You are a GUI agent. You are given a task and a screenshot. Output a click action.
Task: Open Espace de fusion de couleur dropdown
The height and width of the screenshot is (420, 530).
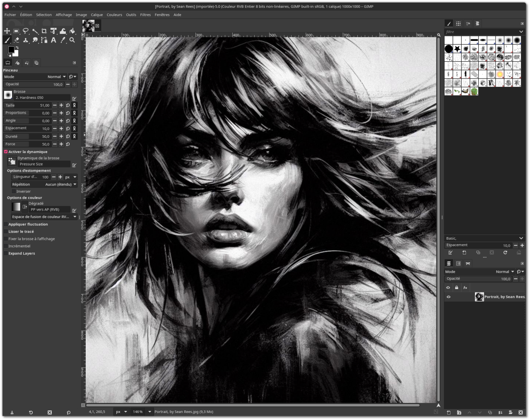44,217
